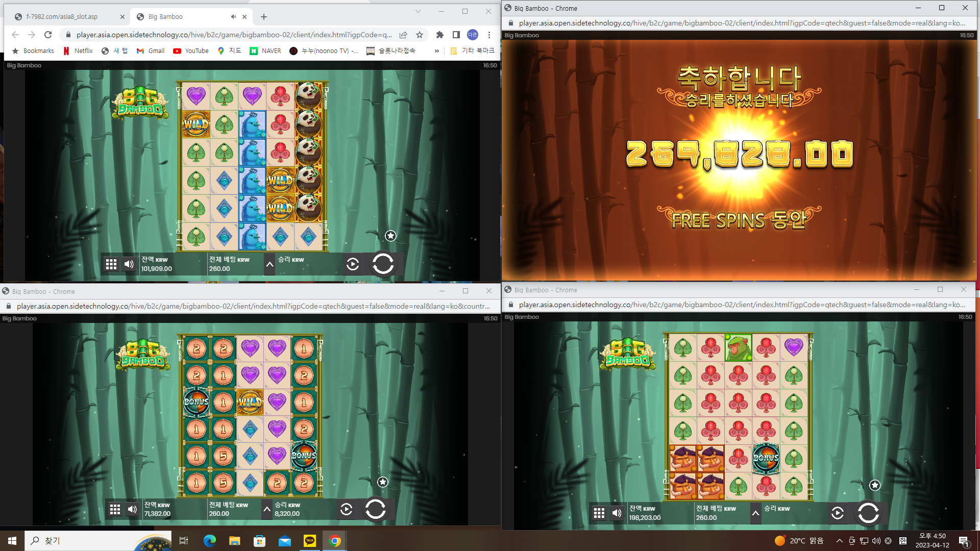Open game menu grid in bottom-right game window

599,513
